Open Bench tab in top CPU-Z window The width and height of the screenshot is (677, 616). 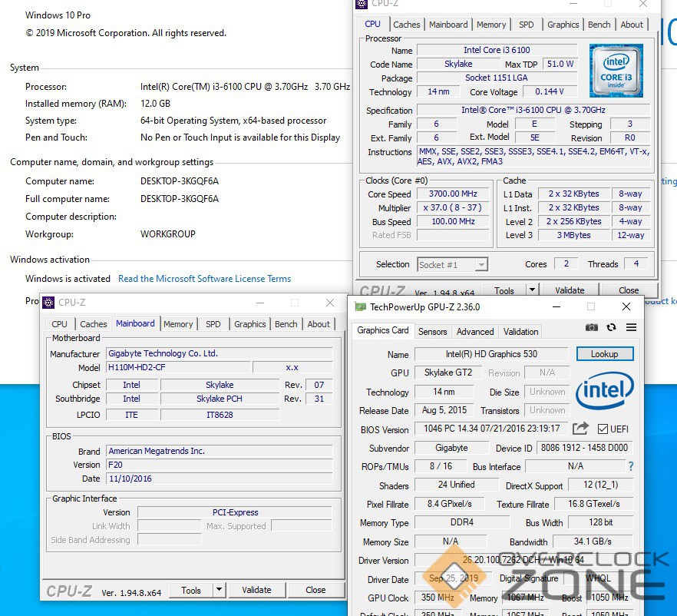pyautogui.click(x=599, y=25)
